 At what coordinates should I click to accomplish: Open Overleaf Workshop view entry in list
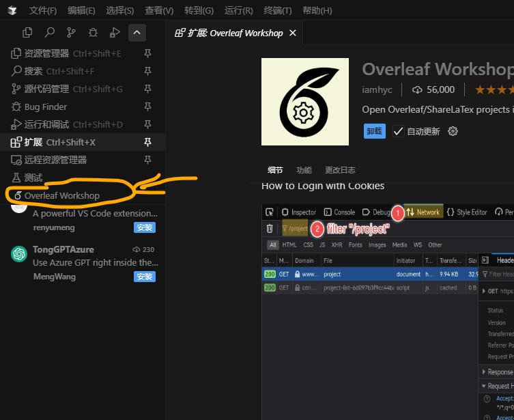click(83, 195)
